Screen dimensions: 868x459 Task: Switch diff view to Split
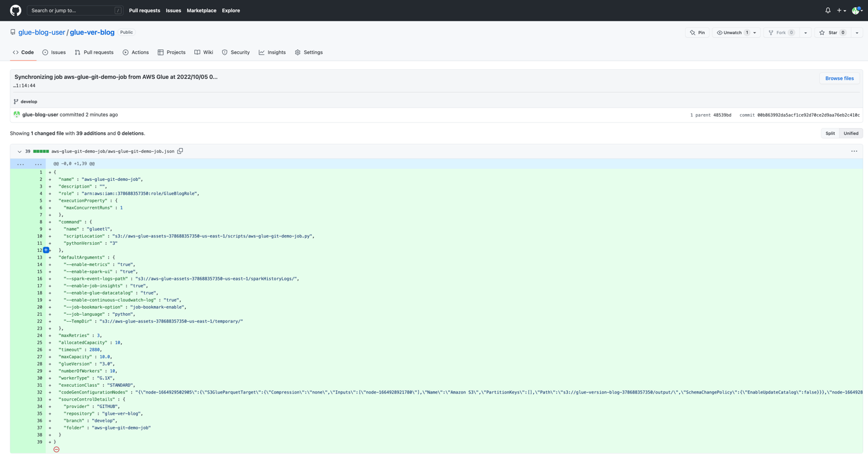click(x=830, y=134)
